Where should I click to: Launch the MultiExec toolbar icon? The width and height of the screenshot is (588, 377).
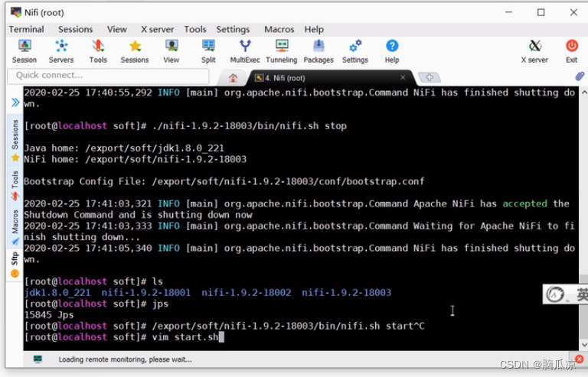coord(245,51)
